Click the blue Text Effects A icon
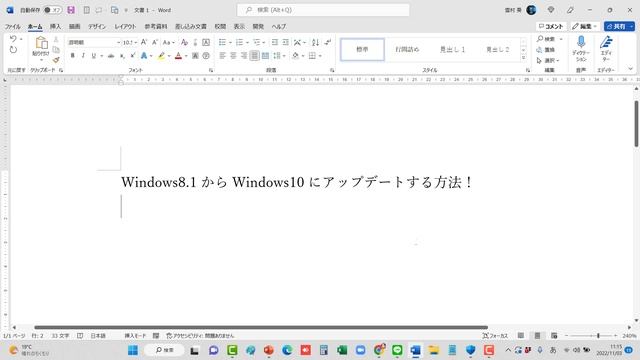This screenshot has height=360, width=640. [x=144, y=56]
